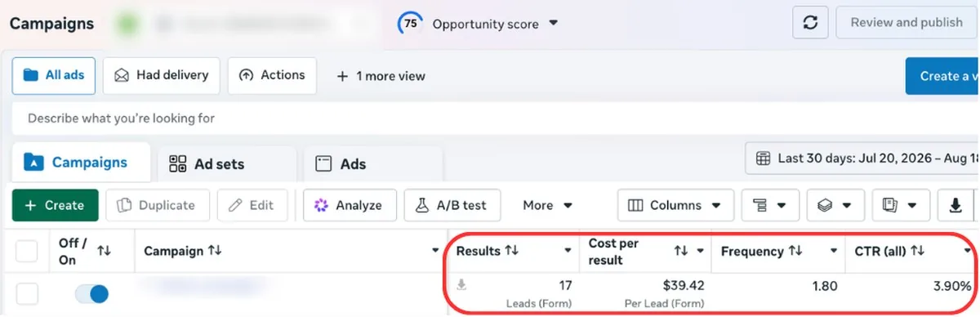Open Results column dropdown arrow
Image resolution: width=980 pixels, height=317 pixels.
568,252
